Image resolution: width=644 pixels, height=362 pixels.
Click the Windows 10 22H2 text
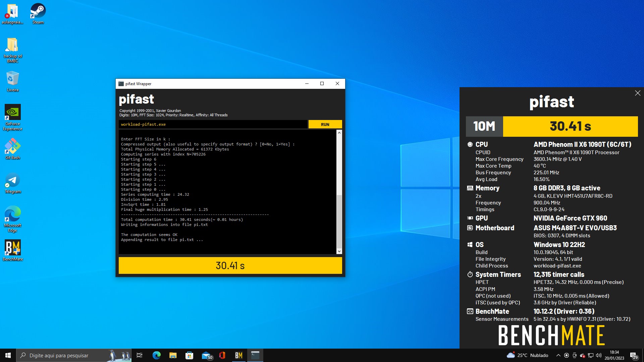pyautogui.click(x=559, y=245)
